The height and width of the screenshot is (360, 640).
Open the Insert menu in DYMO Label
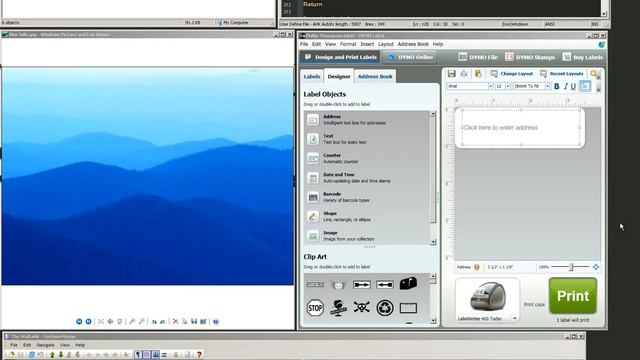tap(367, 44)
